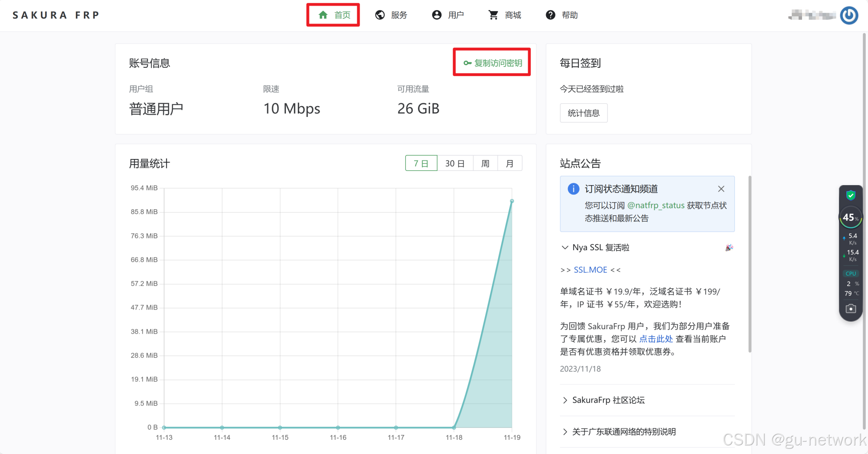
Task: Click 复制访问密钥 to copy access key
Action: [x=493, y=63]
